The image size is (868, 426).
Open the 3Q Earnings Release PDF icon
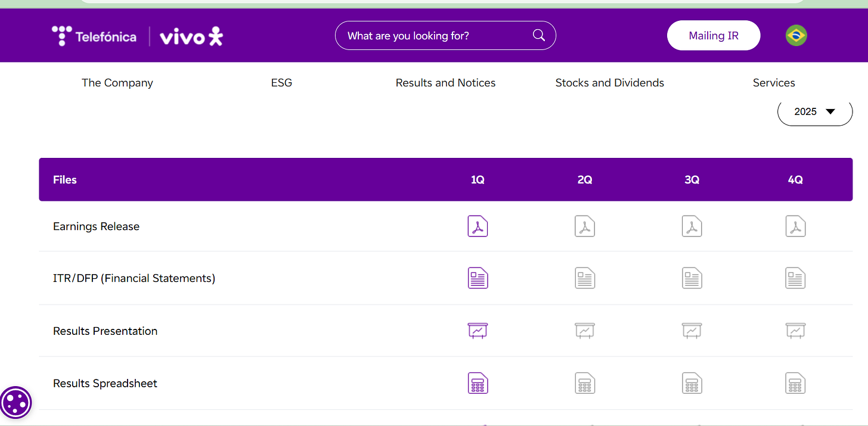pyautogui.click(x=692, y=226)
